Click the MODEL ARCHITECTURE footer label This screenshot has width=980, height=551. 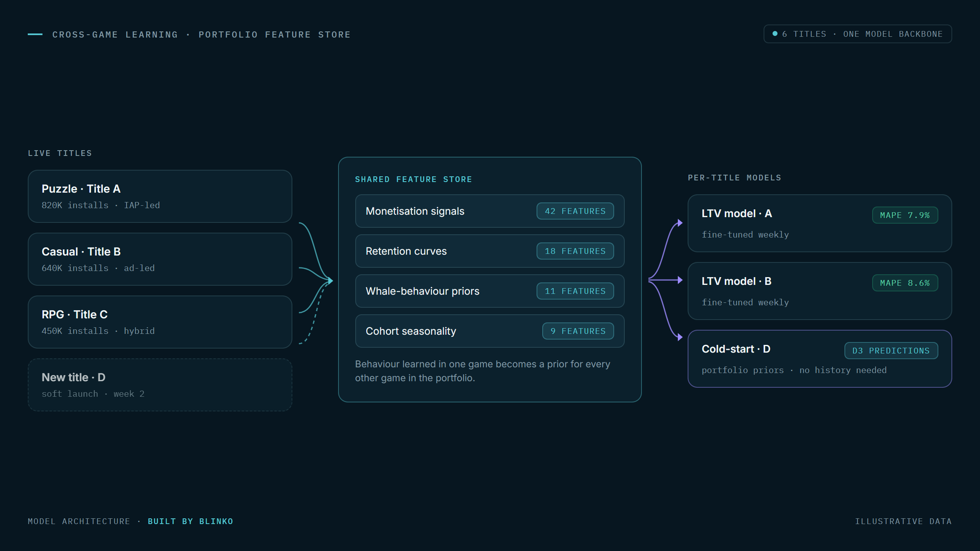[79, 521]
